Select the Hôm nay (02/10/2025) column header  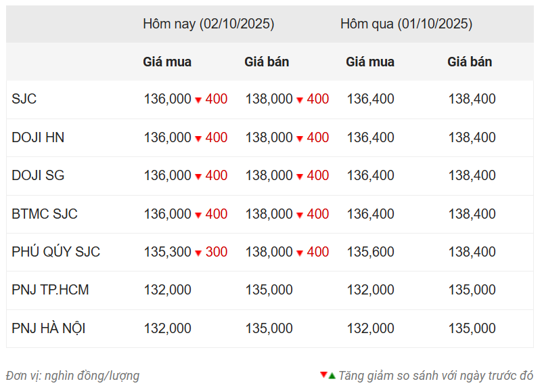click(208, 24)
